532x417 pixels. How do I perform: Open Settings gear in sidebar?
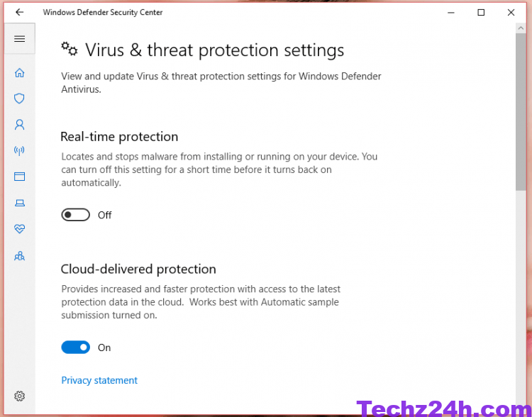coord(19,396)
